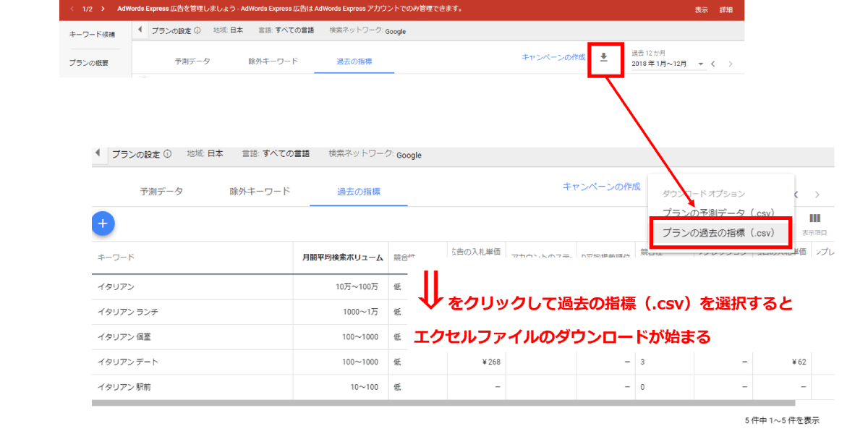Screen dimensions: 868x434
Task: Click collapse arrow left of プランの設定 in table screenshot
Action: tap(98, 154)
